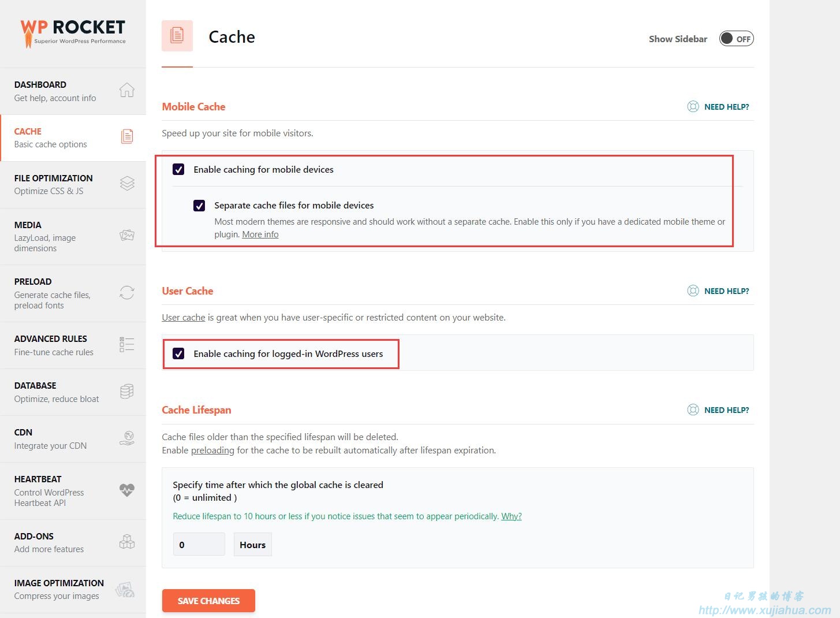Image resolution: width=840 pixels, height=618 pixels.
Task: Click the CDN globe-in-hand icon
Action: point(127,438)
